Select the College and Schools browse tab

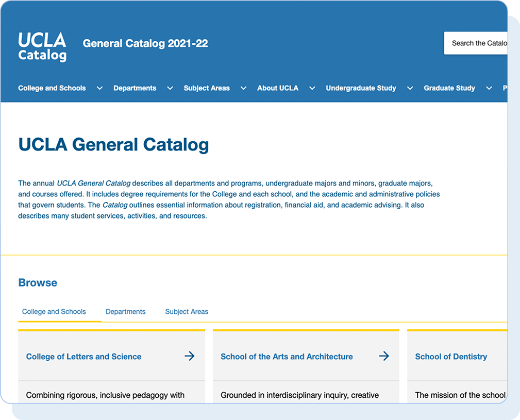(54, 312)
